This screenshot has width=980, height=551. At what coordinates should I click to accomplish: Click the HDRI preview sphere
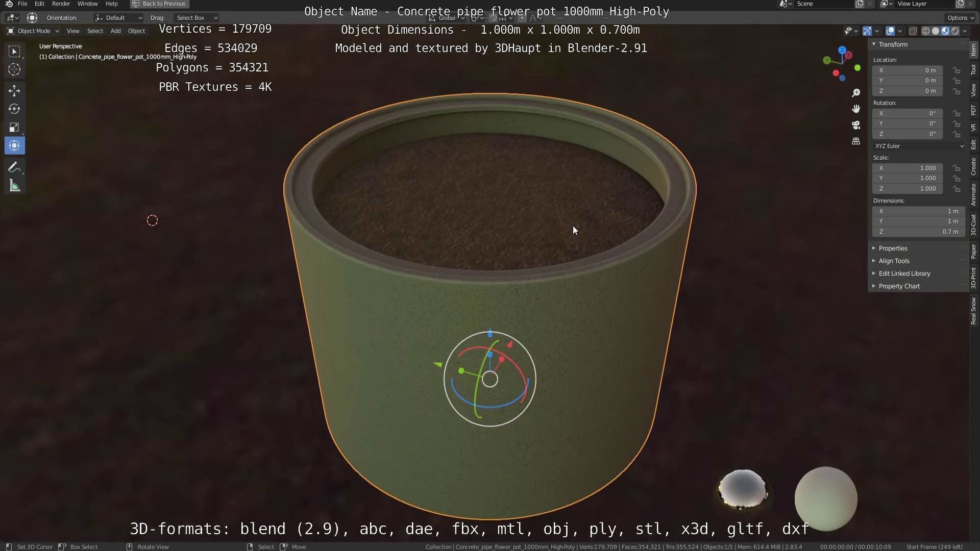[743, 489]
